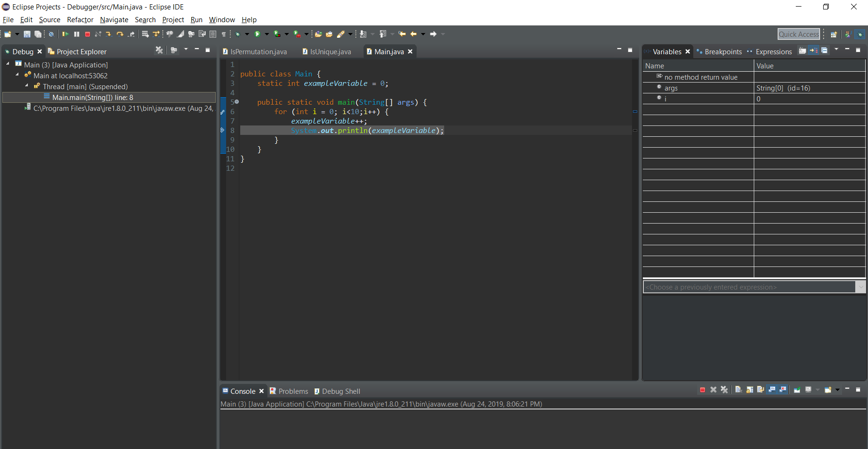Image resolution: width=868 pixels, height=449 pixels.
Task: Switch to the Debug Shell tab
Action: pos(337,391)
